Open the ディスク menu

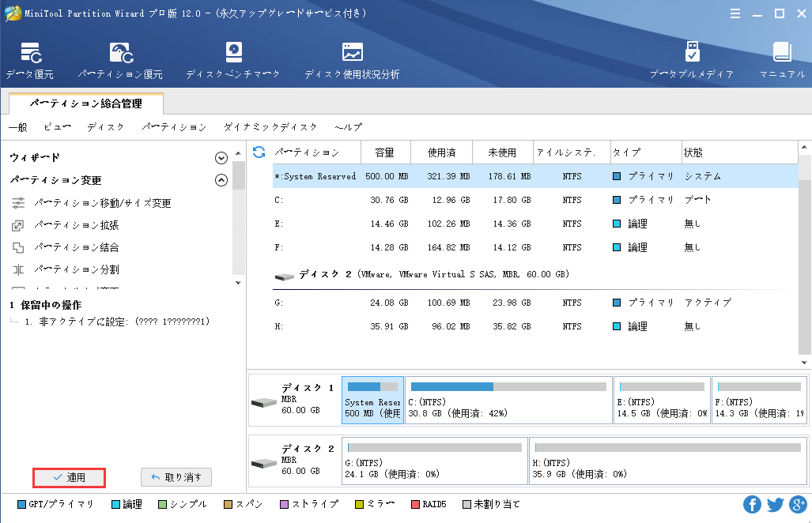tap(105, 126)
